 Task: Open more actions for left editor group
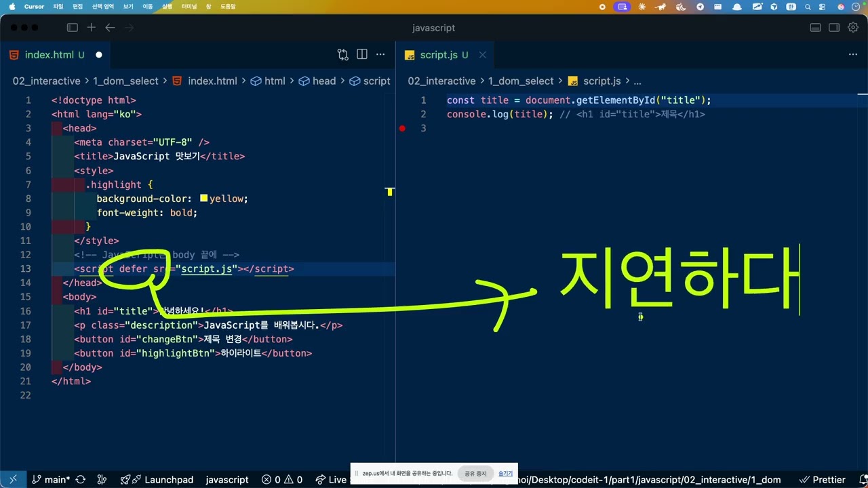coord(380,55)
